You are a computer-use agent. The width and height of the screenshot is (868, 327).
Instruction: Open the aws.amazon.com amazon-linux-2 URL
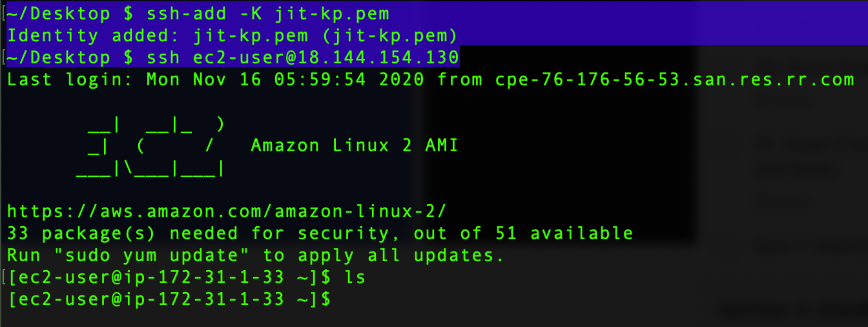click(227, 211)
